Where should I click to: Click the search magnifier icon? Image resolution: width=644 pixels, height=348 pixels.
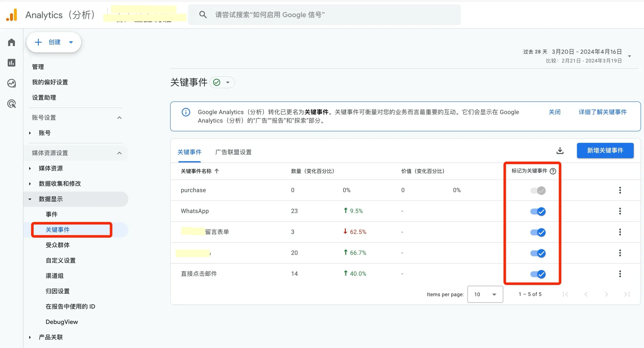click(203, 15)
